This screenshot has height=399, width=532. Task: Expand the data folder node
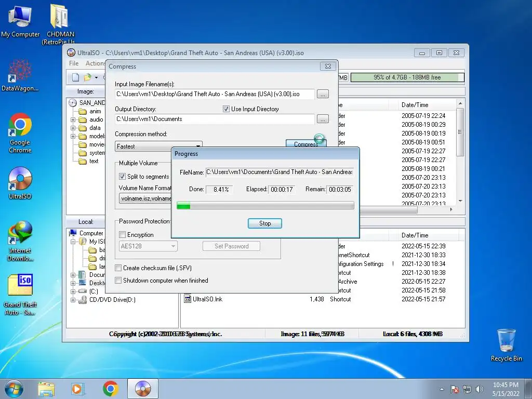pyautogui.click(x=73, y=128)
